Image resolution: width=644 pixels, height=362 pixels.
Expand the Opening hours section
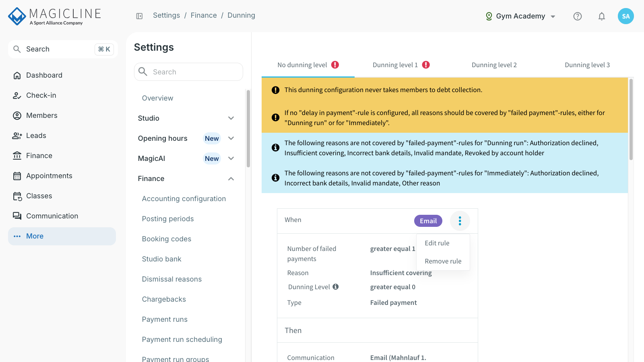pyautogui.click(x=186, y=138)
